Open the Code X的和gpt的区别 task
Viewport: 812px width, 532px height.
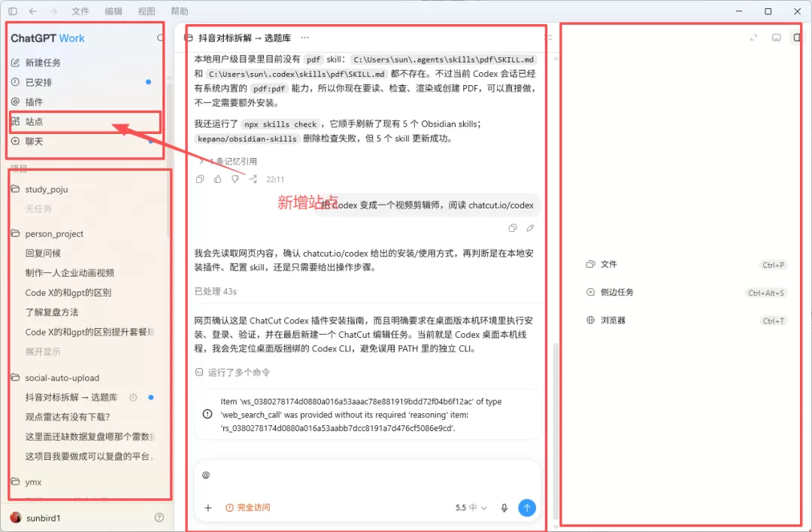[68, 293]
